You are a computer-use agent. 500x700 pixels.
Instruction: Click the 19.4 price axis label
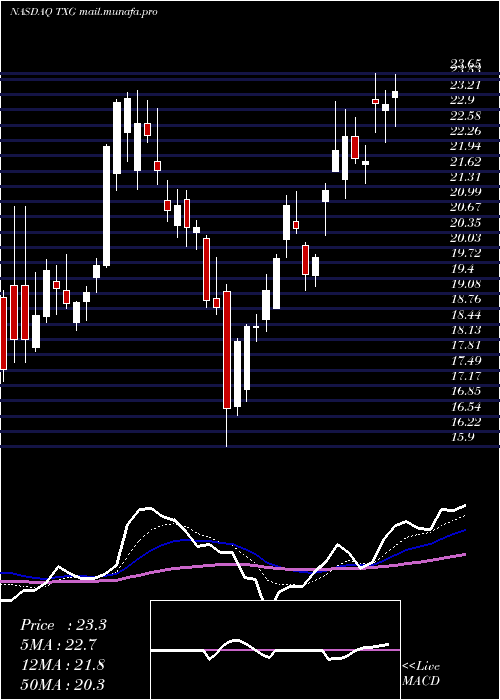[462, 268]
